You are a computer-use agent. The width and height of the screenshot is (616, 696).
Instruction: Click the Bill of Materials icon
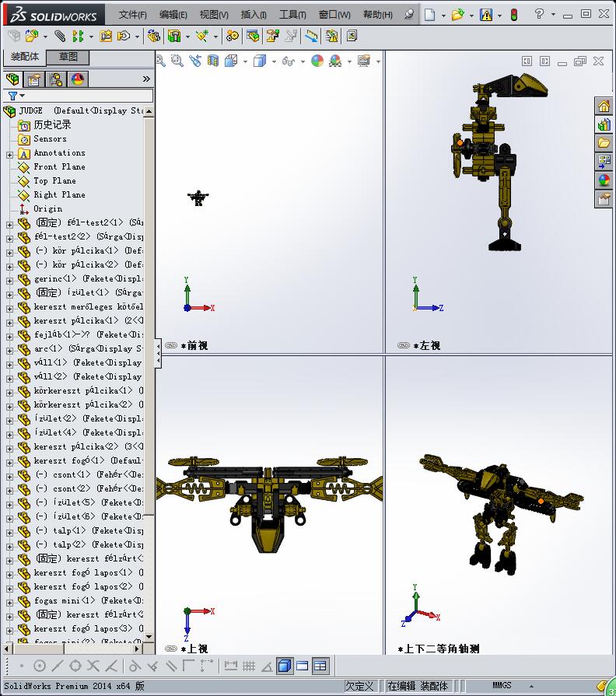(253, 36)
